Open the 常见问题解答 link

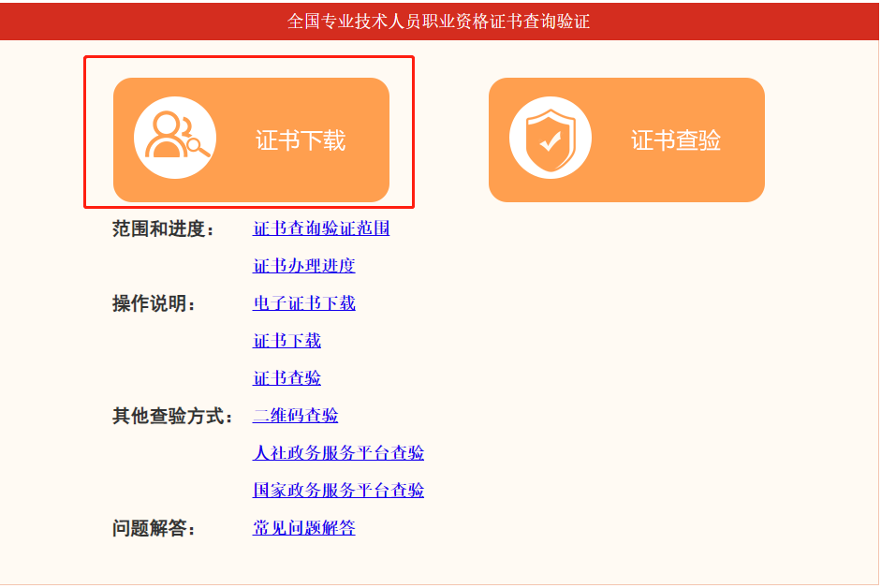(304, 528)
